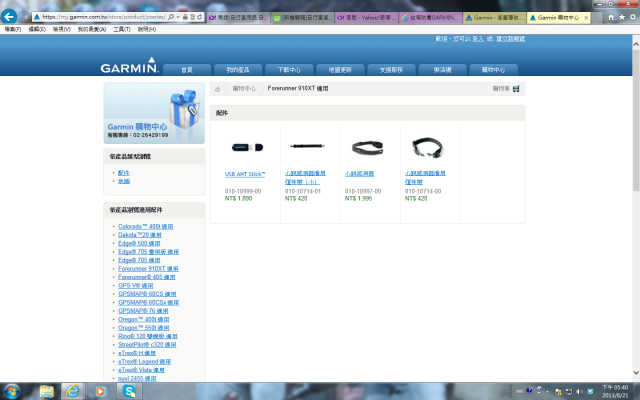640x400 pixels.
Task: Go back with the browser back arrow
Action: click(9, 17)
